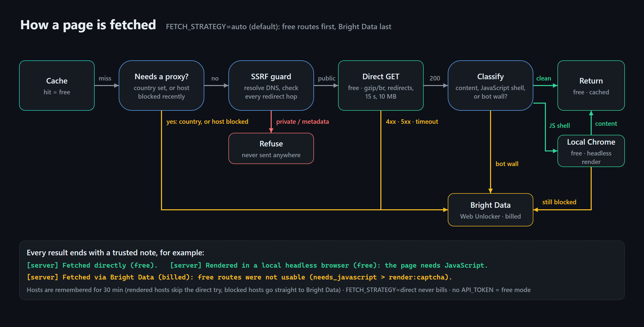Select the 'Needs a proxy?' decision node
This screenshot has height=327, width=644.
click(x=162, y=86)
